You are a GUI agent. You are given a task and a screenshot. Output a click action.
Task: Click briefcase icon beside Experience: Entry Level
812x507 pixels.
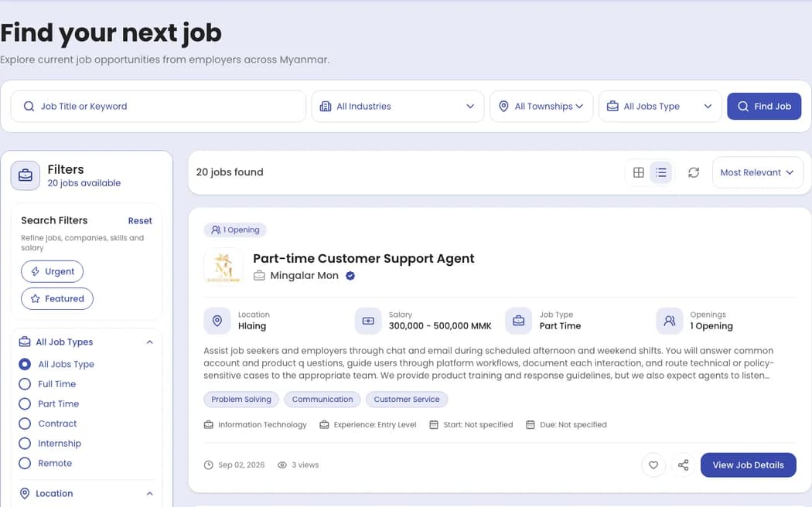[x=324, y=425]
